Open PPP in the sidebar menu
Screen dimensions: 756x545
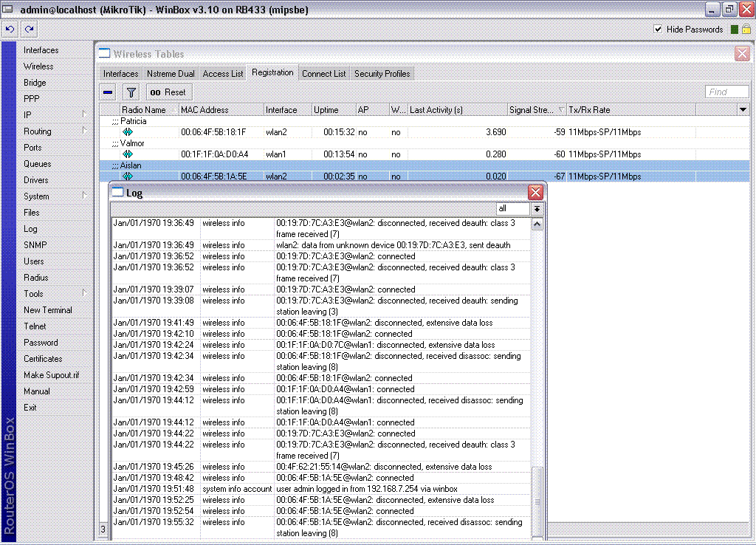[31, 99]
